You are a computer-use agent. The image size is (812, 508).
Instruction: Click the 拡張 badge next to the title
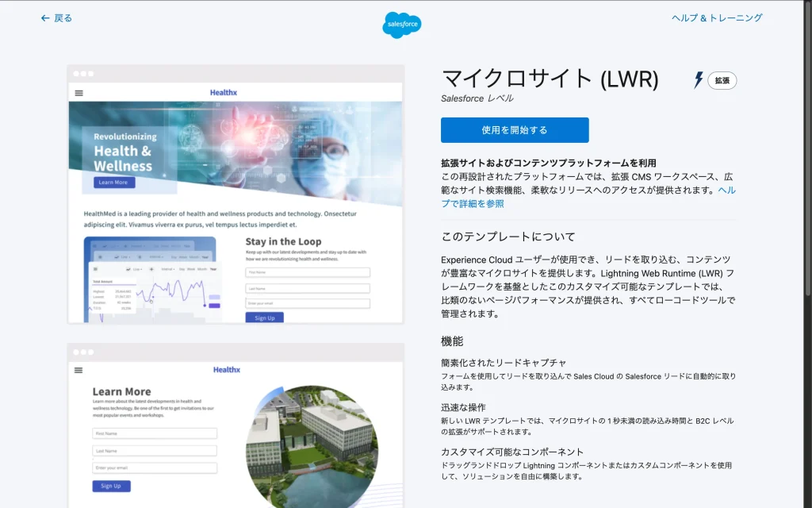722,80
